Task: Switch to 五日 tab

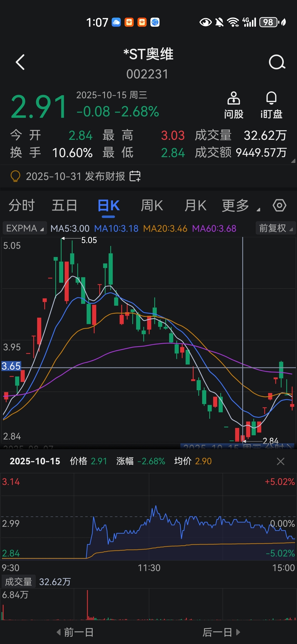Action: pos(65,206)
